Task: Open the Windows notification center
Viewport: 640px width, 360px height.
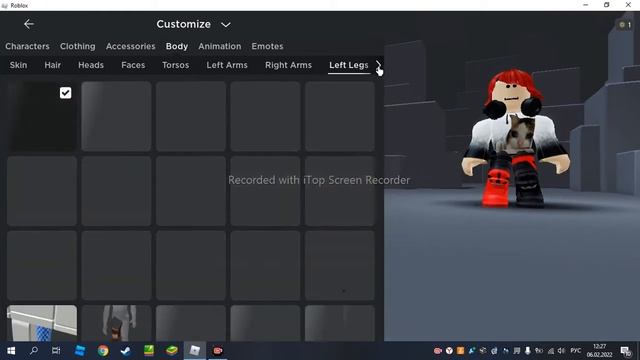Action: coord(626,351)
